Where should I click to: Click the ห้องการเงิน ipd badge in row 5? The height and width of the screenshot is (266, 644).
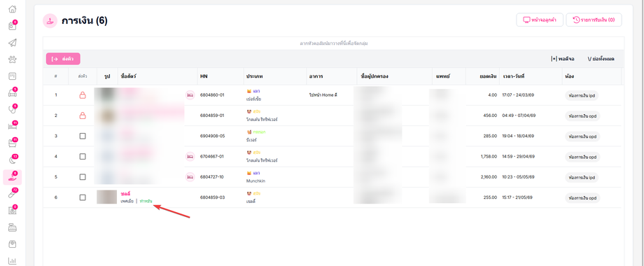(582, 177)
